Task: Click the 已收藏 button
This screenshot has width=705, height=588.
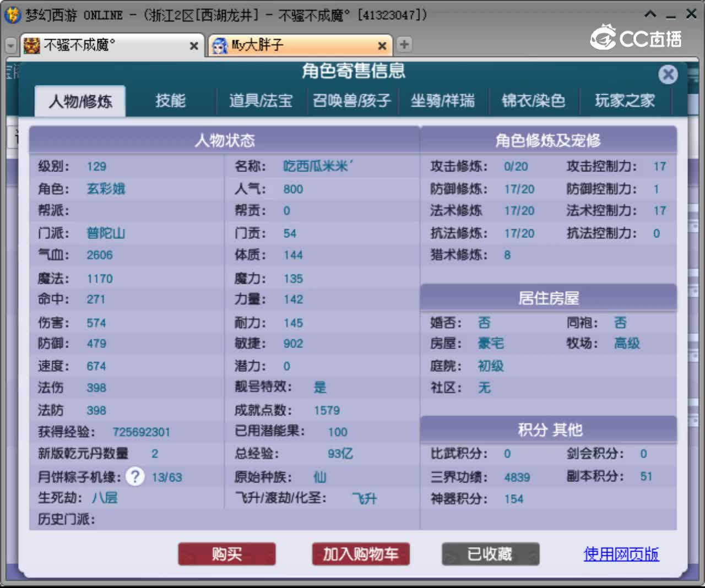Action: pos(490,554)
